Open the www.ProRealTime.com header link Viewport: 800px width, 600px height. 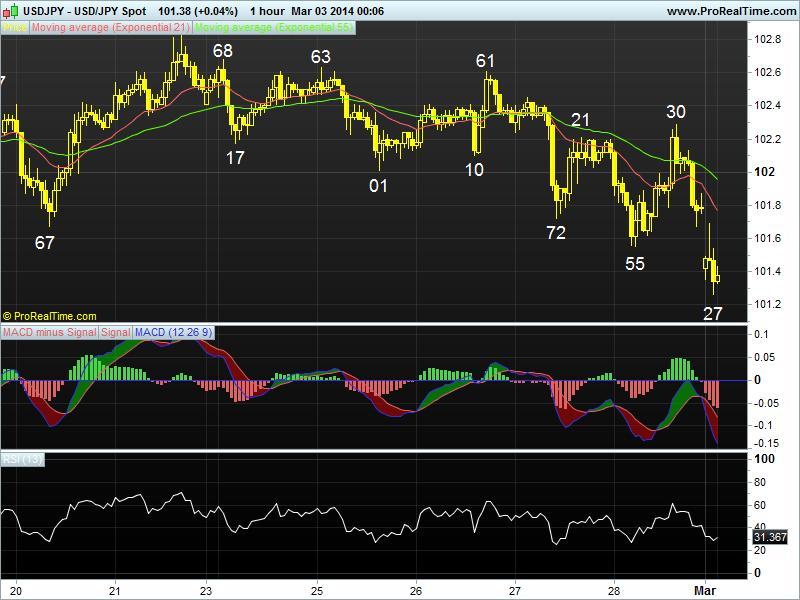(731, 11)
